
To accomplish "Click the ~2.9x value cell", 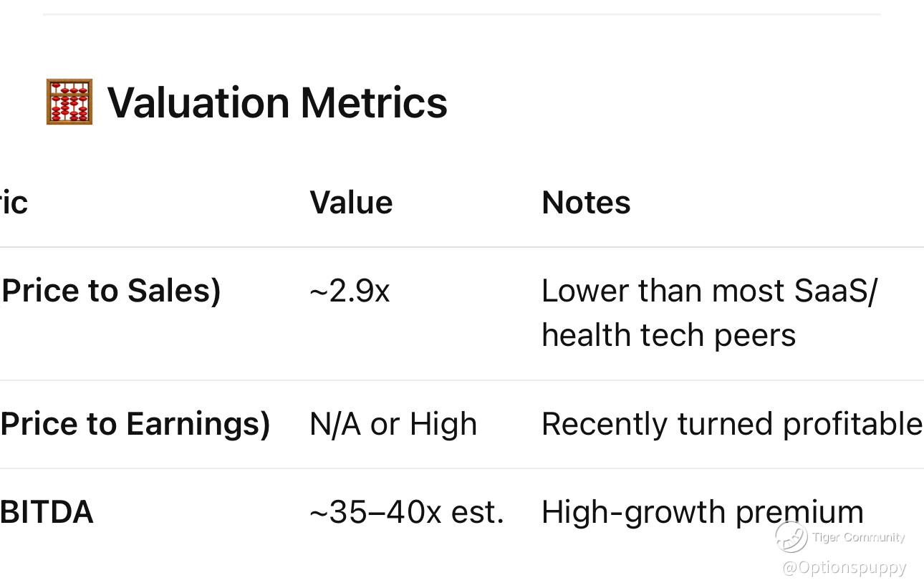I will [350, 291].
